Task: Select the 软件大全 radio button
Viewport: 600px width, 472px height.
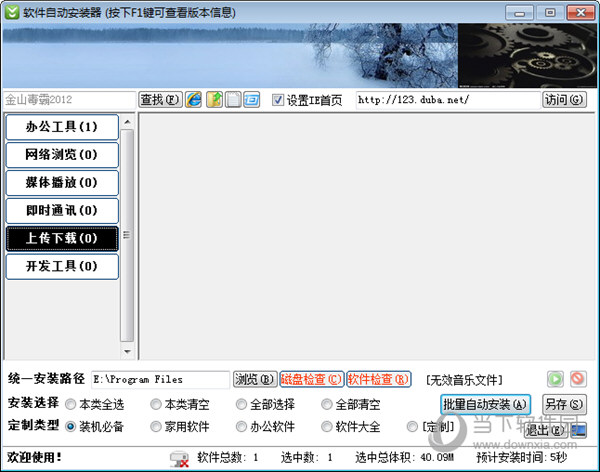Action: (326, 426)
